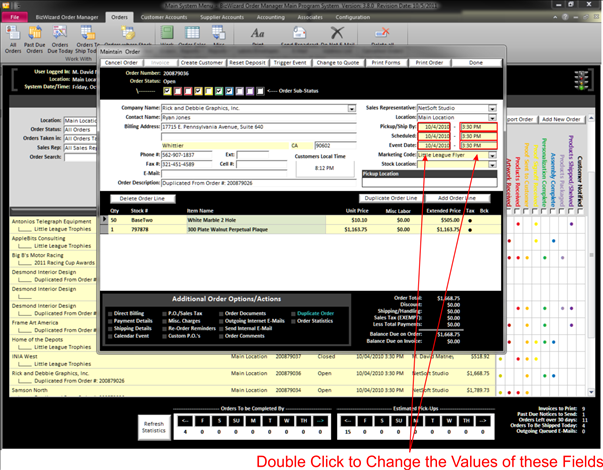The height and width of the screenshot is (470, 603).
Task: Check the Customer Notified column checkbox
Action: click(x=580, y=211)
